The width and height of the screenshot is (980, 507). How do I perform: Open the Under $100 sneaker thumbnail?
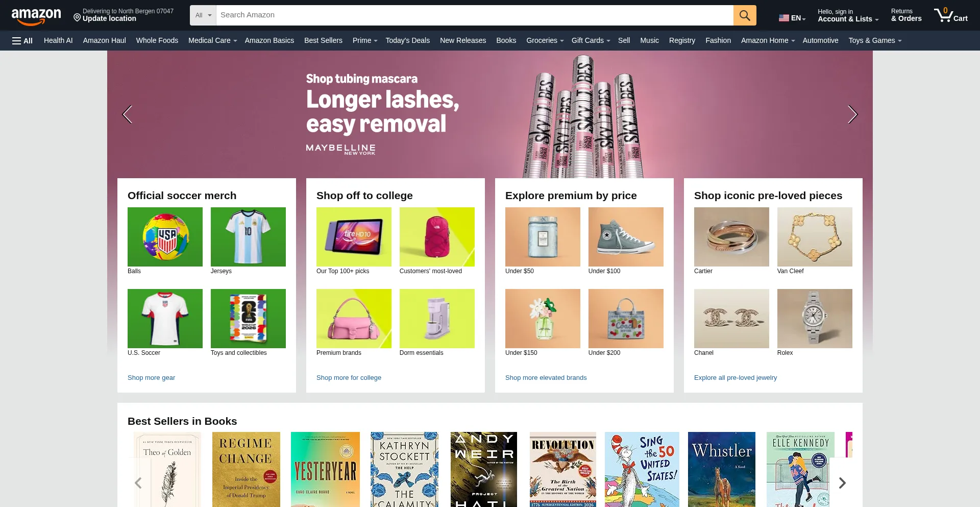[626, 237]
